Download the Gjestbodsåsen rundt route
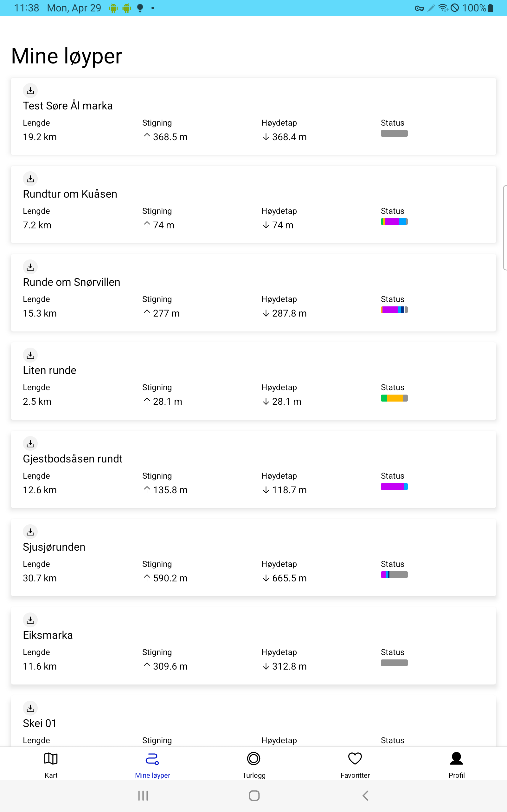The height and width of the screenshot is (812, 507). click(30, 443)
